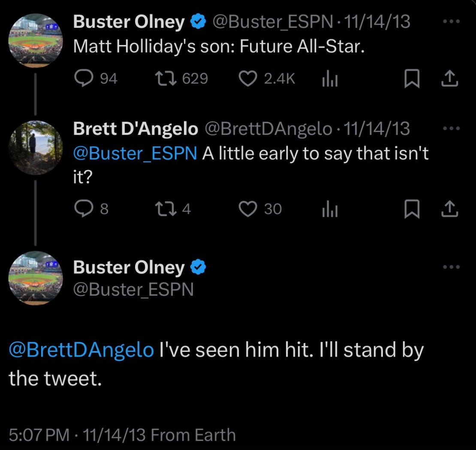Like Buster Olney's Future All-Star tweet
476x450 pixels.
click(x=247, y=78)
